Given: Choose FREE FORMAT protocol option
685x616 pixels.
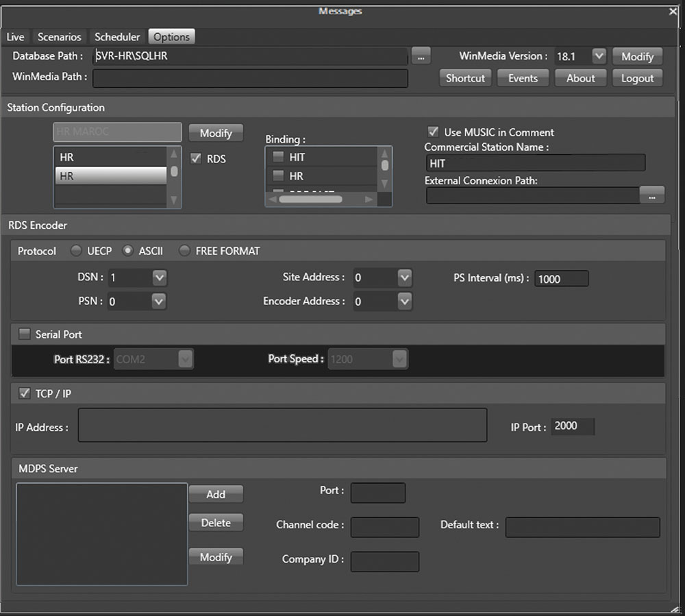Looking at the screenshot, I should click(184, 251).
